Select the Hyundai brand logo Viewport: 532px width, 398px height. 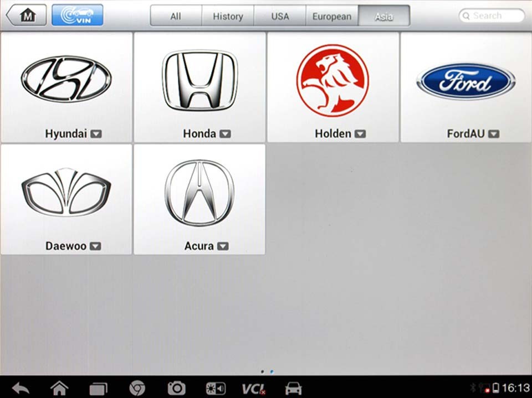tap(66, 79)
